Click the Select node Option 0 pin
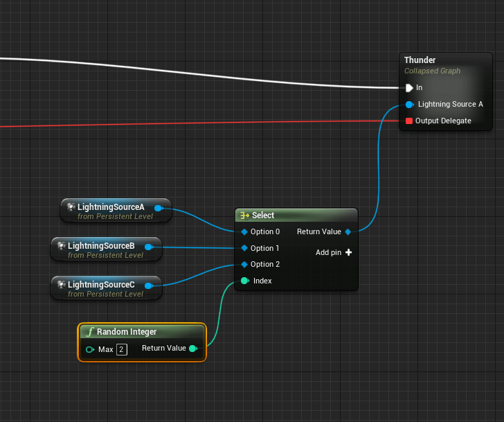This screenshot has height=422, width=504. 244,231
